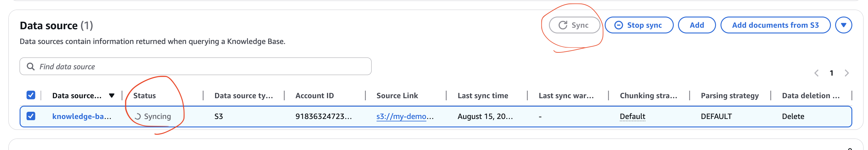Screen dimensions: 868x150
Task: Click the Find data source search field
Action: pos(202,67)
